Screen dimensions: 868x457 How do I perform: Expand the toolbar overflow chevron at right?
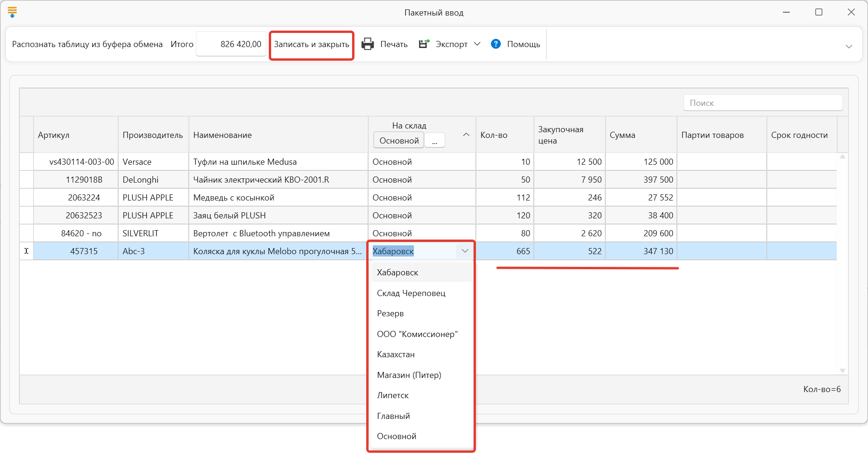(849, 46)
